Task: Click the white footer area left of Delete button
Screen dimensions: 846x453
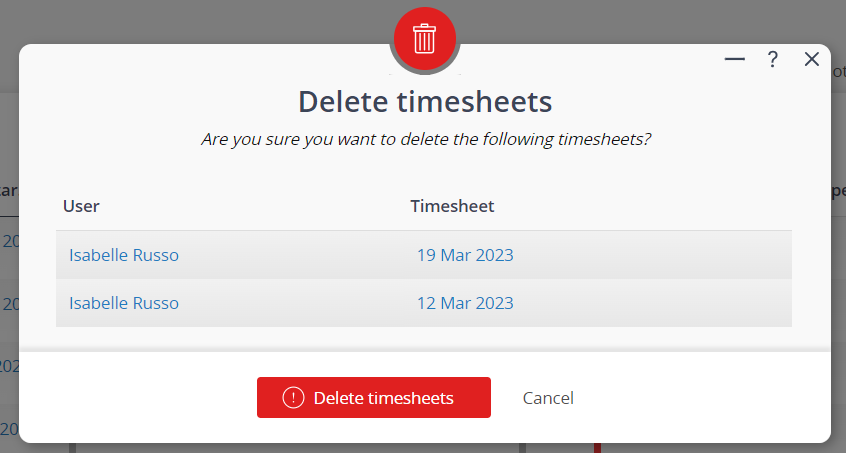Action: [138, 397]
